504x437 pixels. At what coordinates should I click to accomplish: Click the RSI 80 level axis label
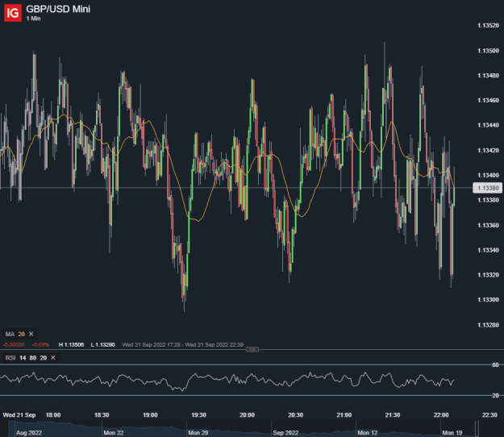(x=495, y=364)
